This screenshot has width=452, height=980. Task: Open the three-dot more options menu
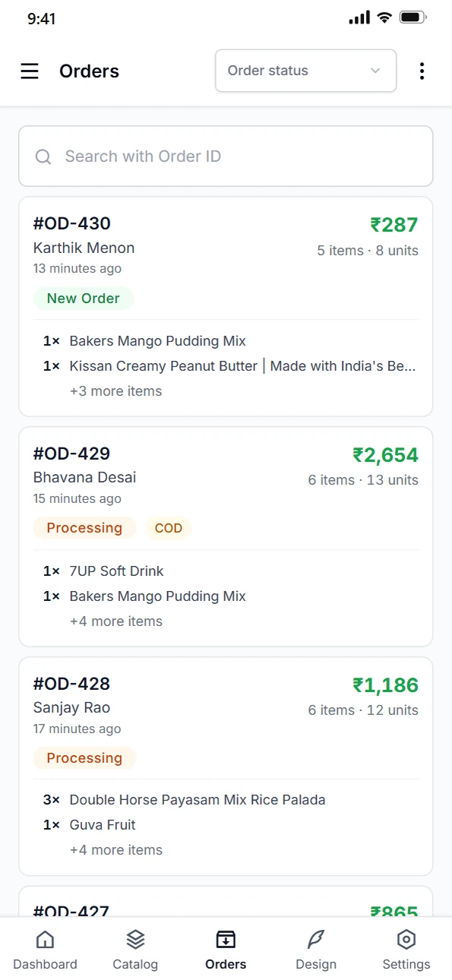(422, 71)
